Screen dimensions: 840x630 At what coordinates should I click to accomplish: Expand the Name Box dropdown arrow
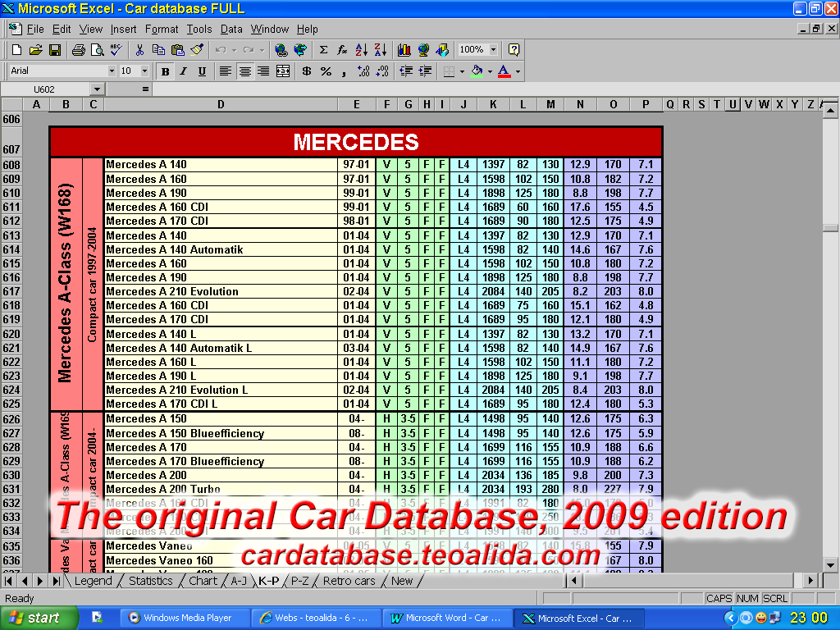click(x=97, y=89)
